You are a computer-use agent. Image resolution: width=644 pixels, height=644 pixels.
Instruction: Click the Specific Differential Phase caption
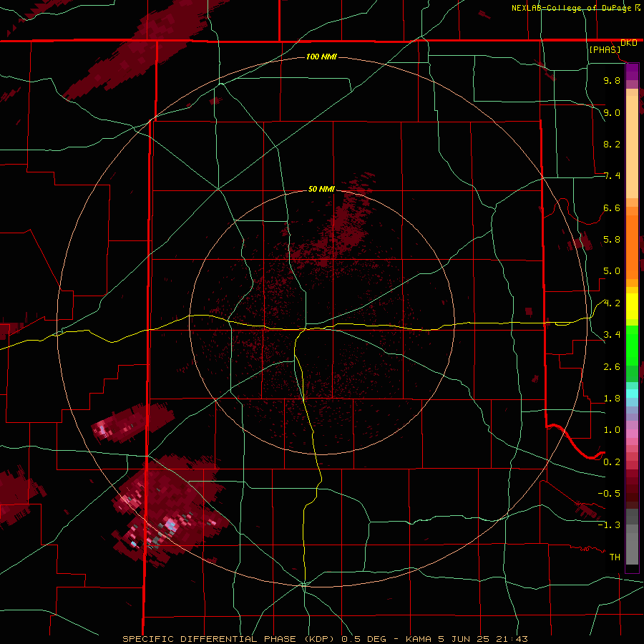point(325,639)
